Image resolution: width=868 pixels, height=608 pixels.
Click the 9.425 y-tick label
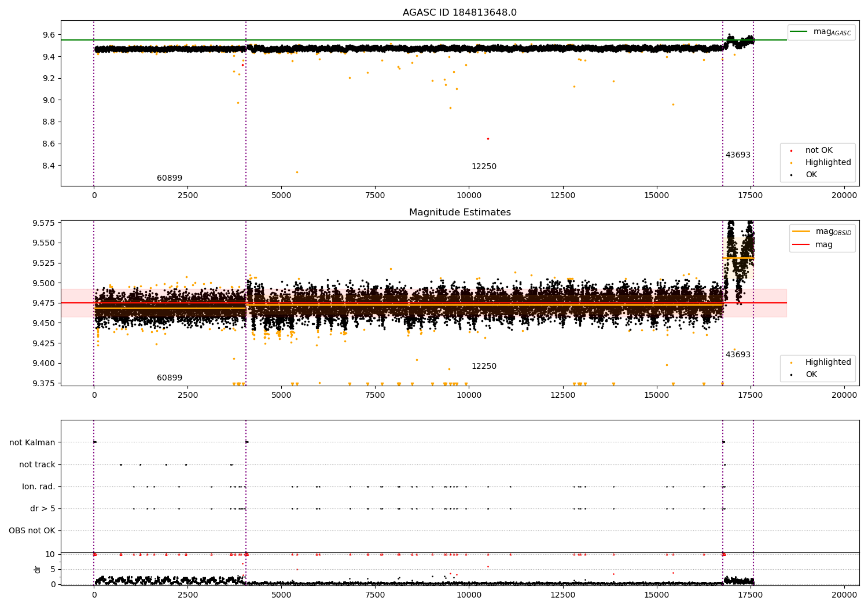tap(45, 343)
